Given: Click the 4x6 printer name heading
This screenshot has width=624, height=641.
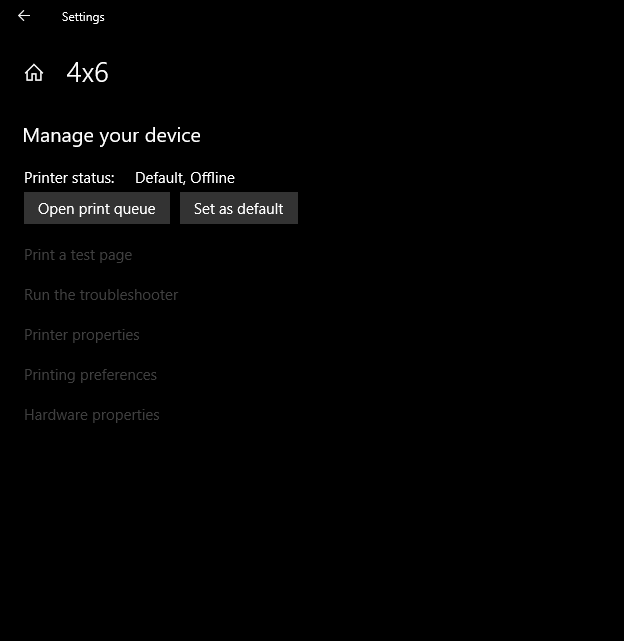Looking at the screenshot, I should coord(87,73).
